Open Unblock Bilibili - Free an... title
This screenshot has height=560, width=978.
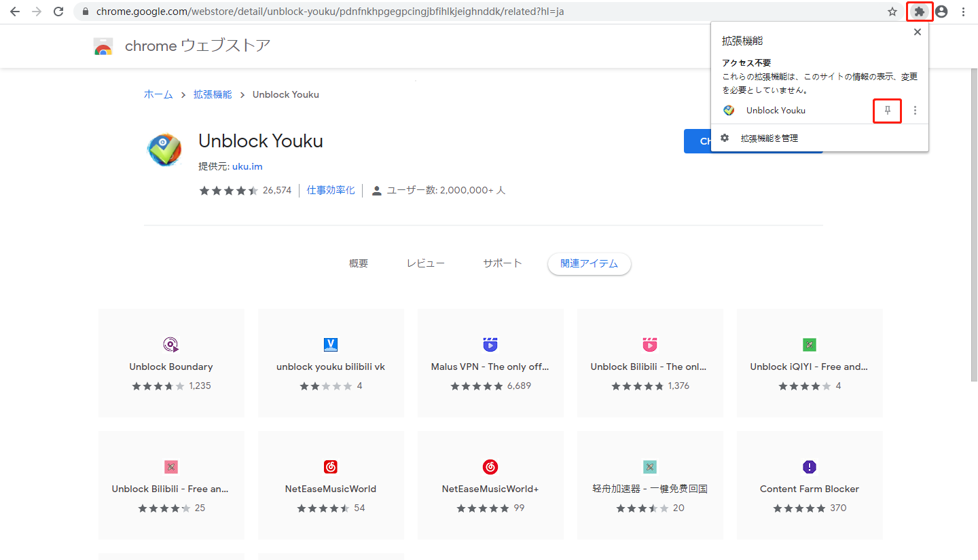(170, 489)
